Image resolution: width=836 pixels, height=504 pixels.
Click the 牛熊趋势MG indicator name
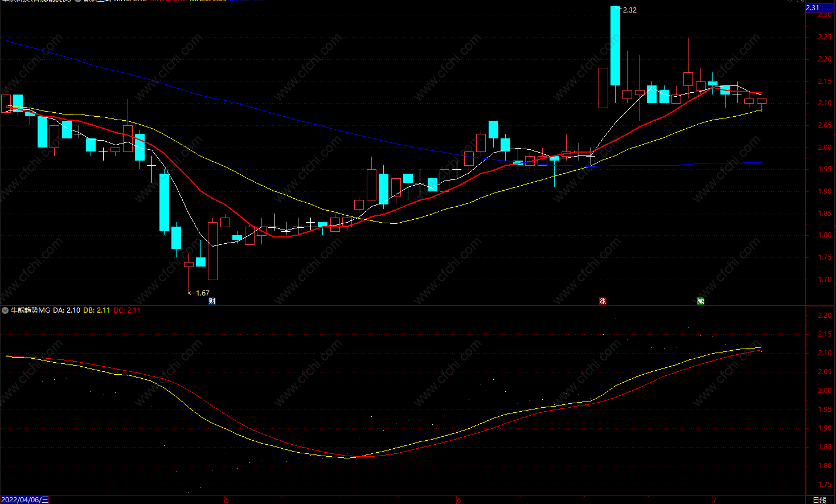point(30,310)
